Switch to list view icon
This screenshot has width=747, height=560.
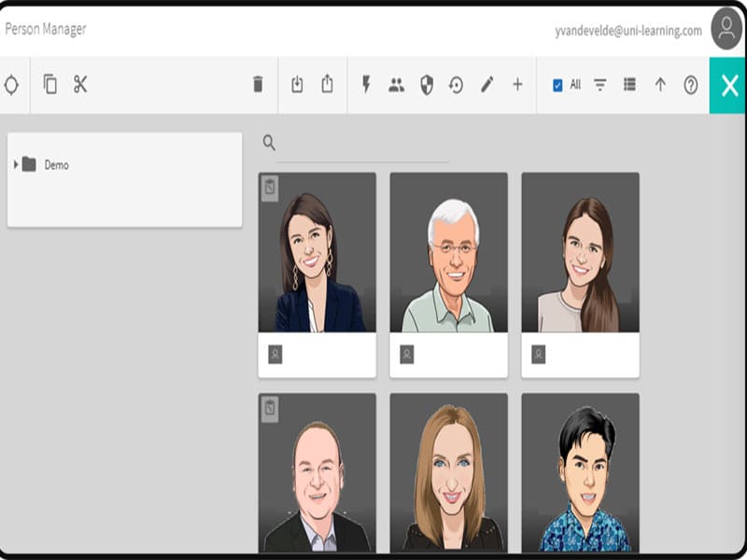coord(629,85)
